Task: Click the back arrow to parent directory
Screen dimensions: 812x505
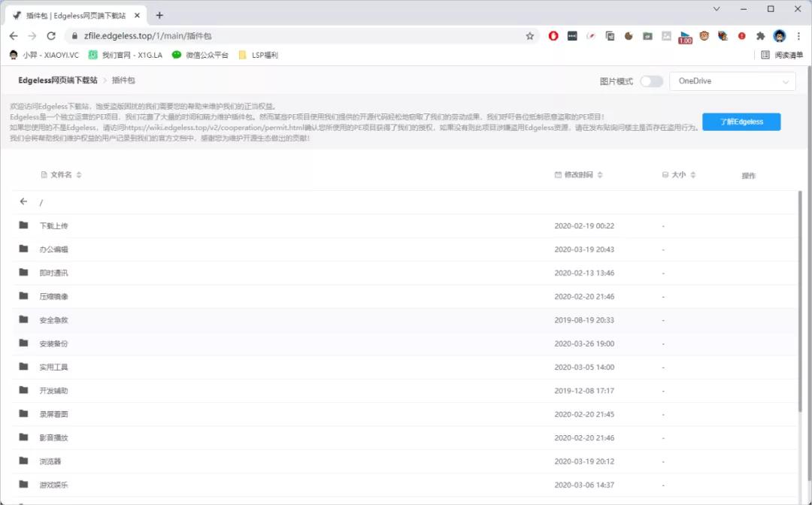Action: click(24, 201)
